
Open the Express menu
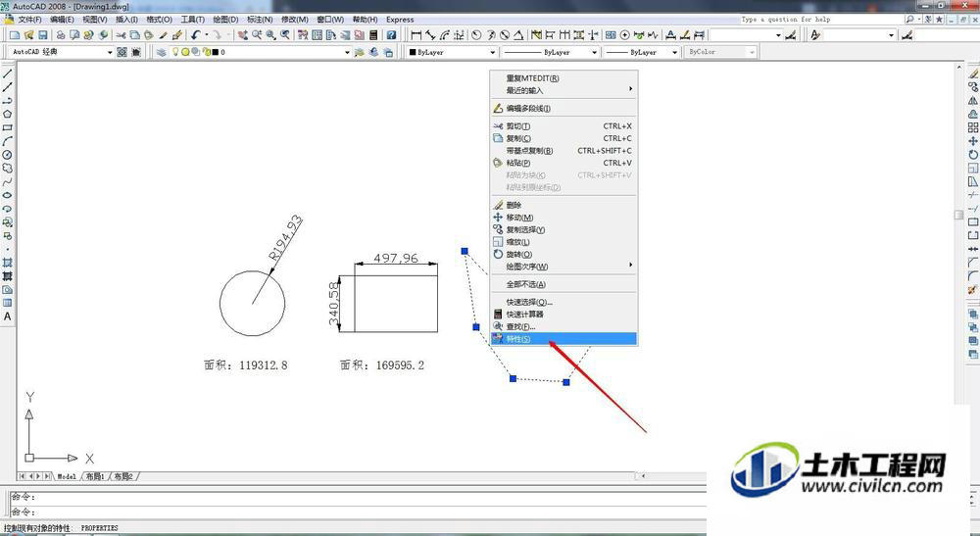pyautogui.click(x=400, y=20)
